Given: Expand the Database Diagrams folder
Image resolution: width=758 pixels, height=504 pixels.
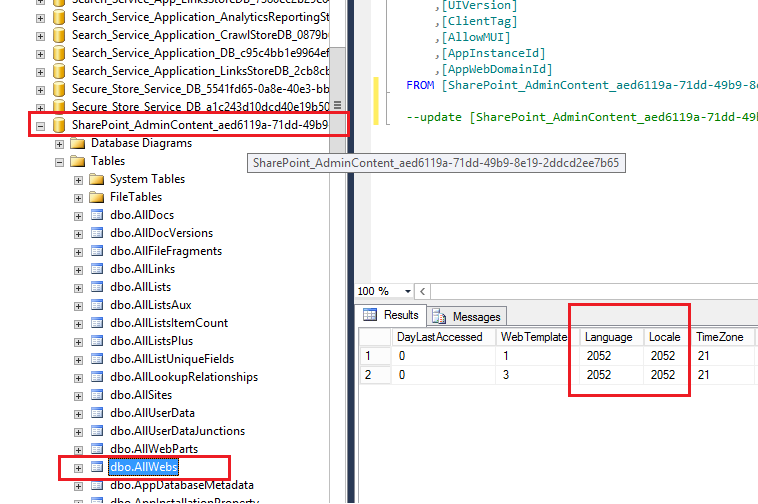Looking at the screenshot, I should point(59,144).
